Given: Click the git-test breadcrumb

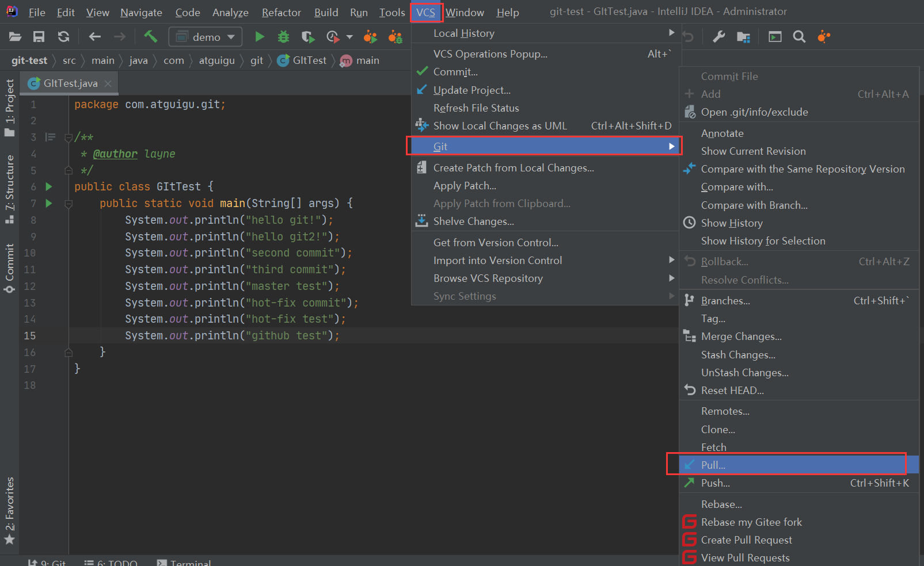Looking at the screenshot, I should (29, 60).
